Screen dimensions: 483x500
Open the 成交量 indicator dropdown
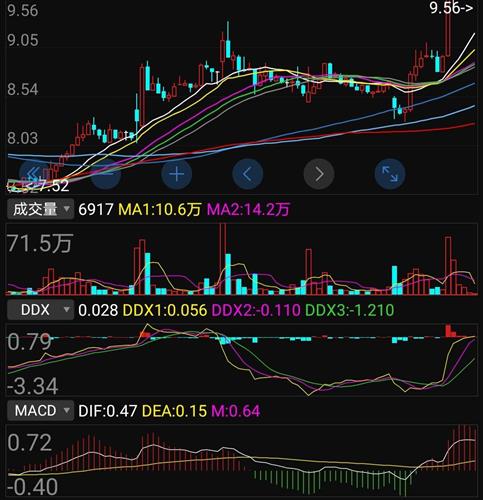(x=40, y=209)
